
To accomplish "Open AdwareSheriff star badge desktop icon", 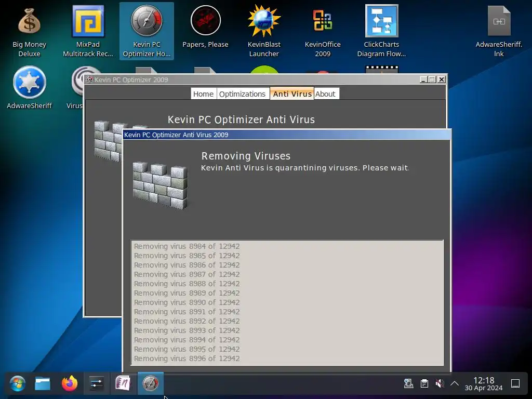I will [29, 87].
